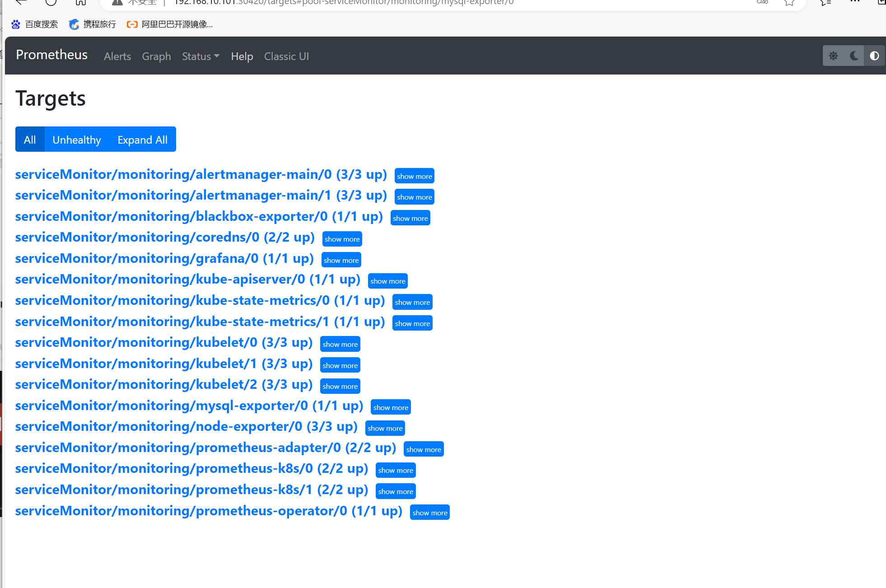Show more for blackbox-exporter/0
Screen dimensions: 886x588
[410, 218]
